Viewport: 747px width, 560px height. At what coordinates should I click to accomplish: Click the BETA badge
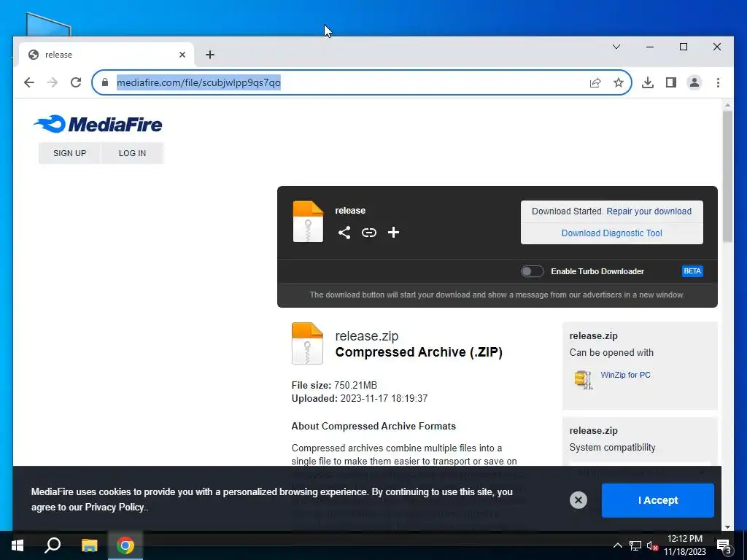tap(692, 271)
